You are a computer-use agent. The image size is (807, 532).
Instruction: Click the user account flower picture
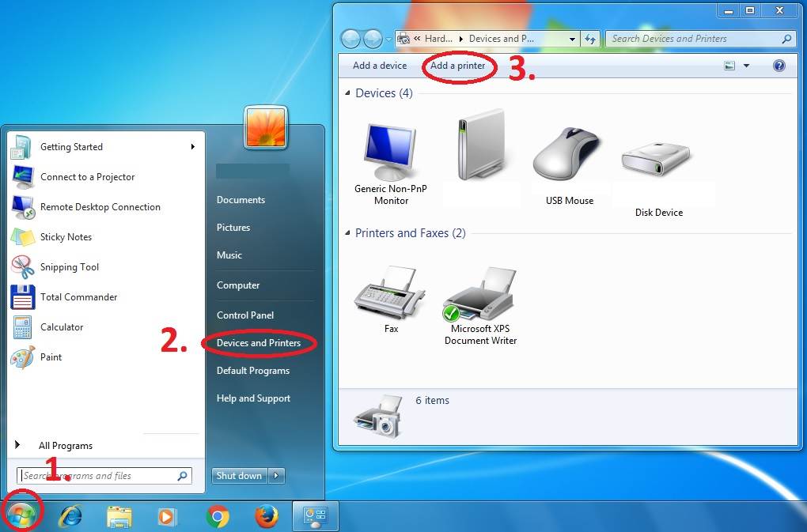coord(266,127)
